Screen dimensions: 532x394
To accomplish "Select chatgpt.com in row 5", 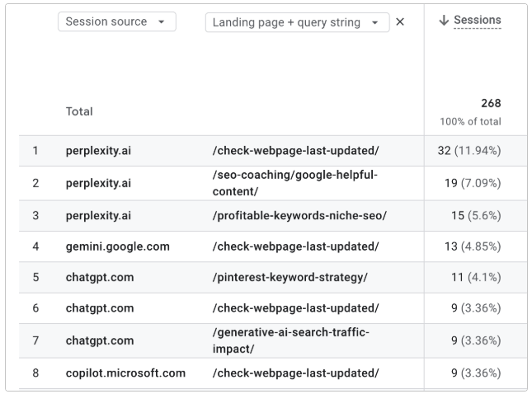I will click(x=100, y=277).
